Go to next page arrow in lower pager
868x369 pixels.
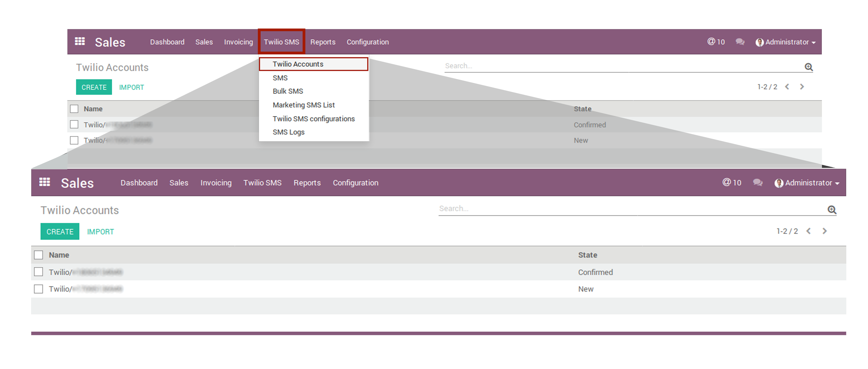click(825, 231)
